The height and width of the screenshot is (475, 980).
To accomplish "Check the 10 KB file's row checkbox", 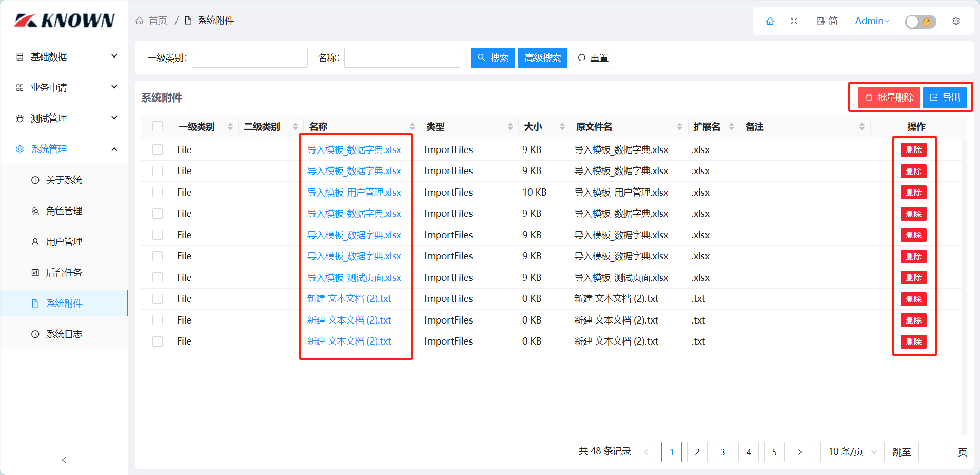I will coord(158,192).
